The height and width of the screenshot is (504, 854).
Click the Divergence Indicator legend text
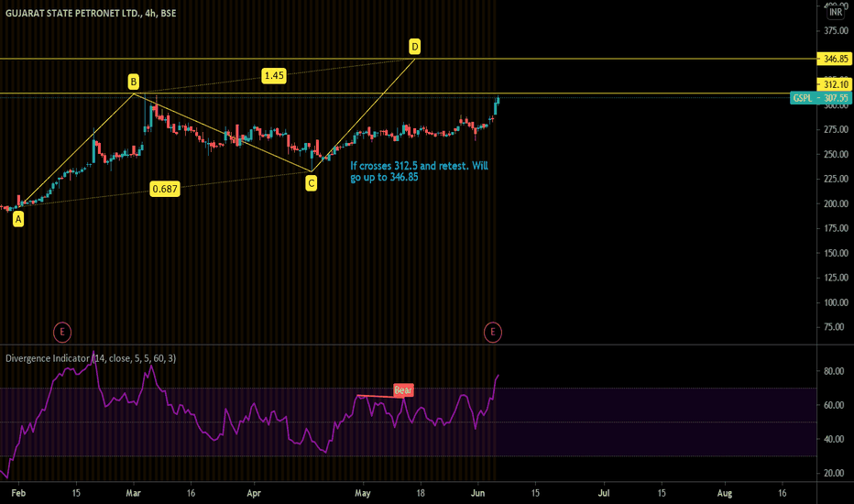click(x=91, y=358)
